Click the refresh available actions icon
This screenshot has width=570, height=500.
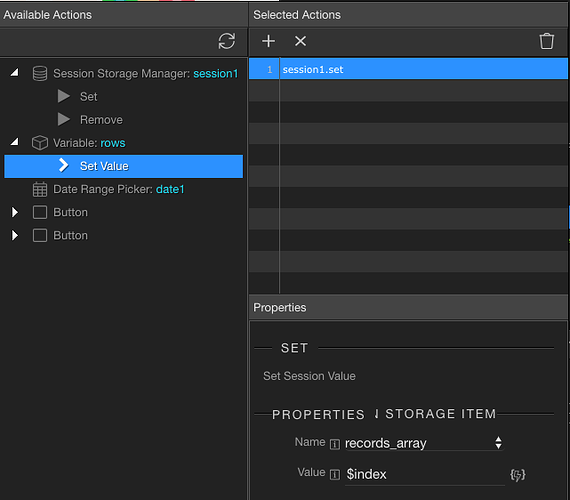226,41
